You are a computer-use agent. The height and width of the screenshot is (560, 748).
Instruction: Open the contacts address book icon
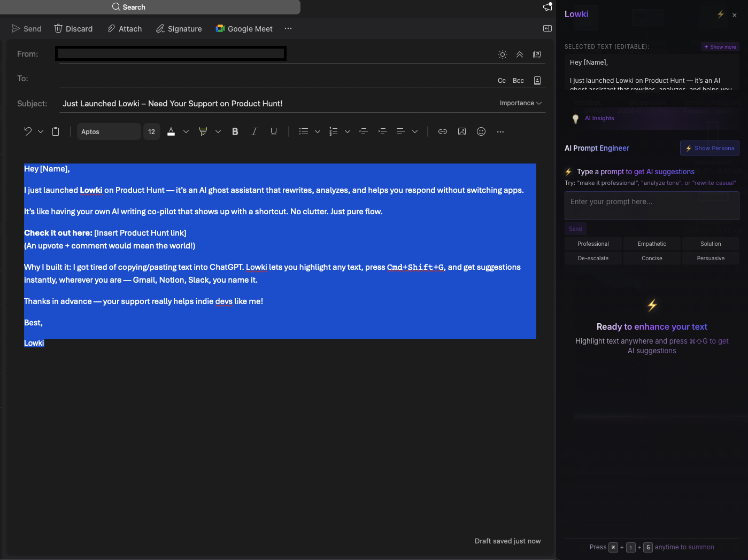coord(537,81)
